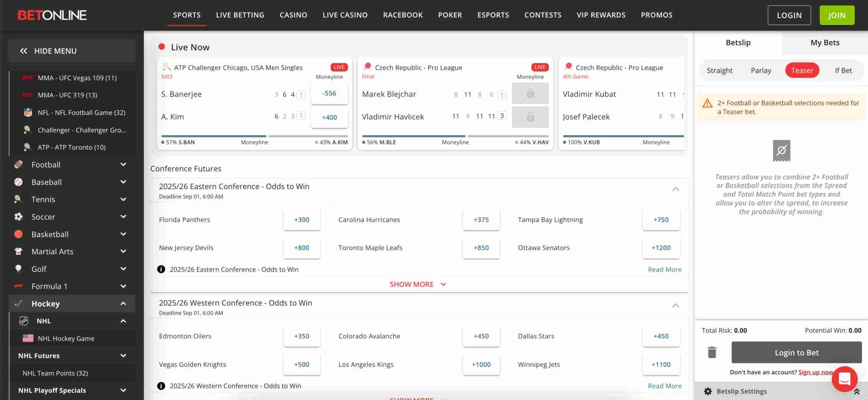Expand NHL Playoff Specials
The width and height of the screenshot is (868, 400).
(123, 390)
